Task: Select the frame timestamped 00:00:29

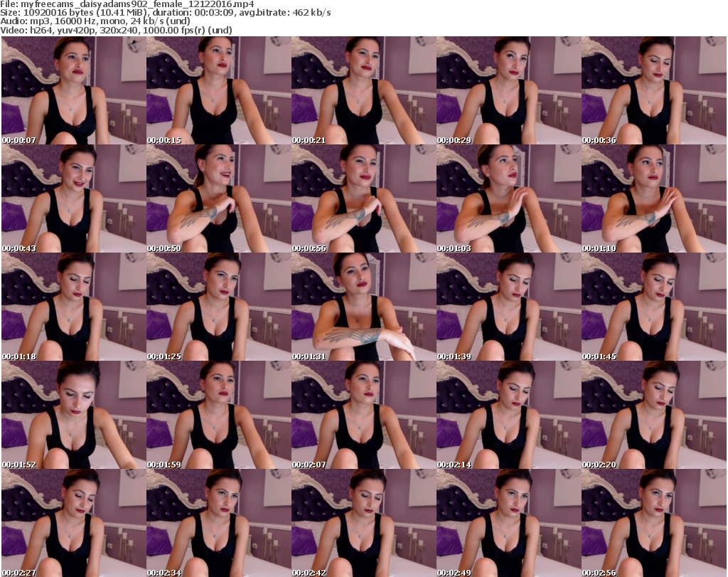Action: [x=508, y=90]
